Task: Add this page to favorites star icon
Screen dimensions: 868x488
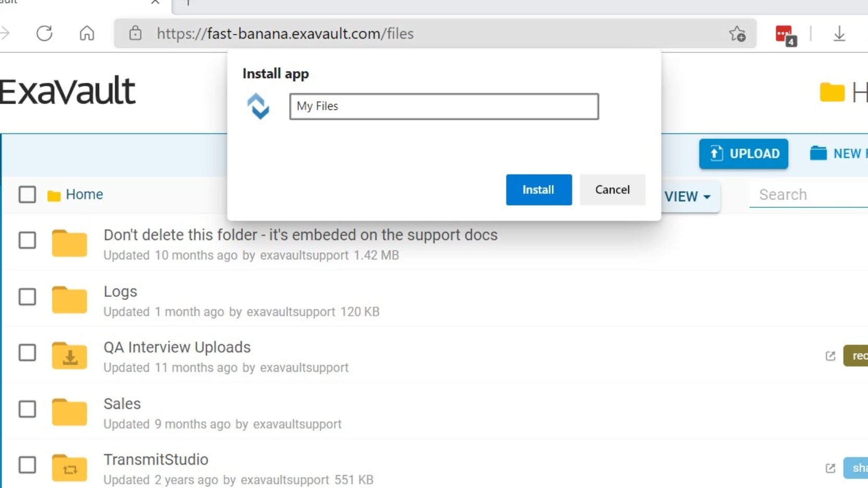Action: tap(737, 34)
